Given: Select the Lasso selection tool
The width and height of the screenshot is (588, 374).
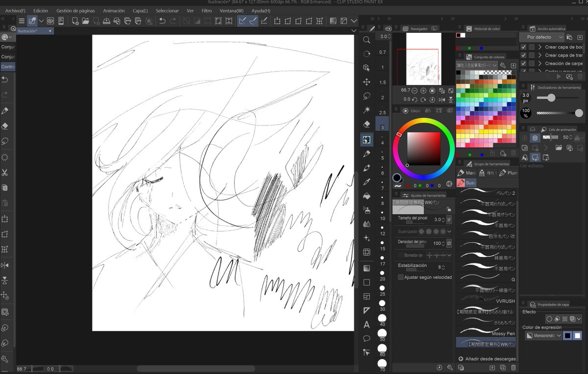Looking at the screenshot, I should (x=367, y=96).
